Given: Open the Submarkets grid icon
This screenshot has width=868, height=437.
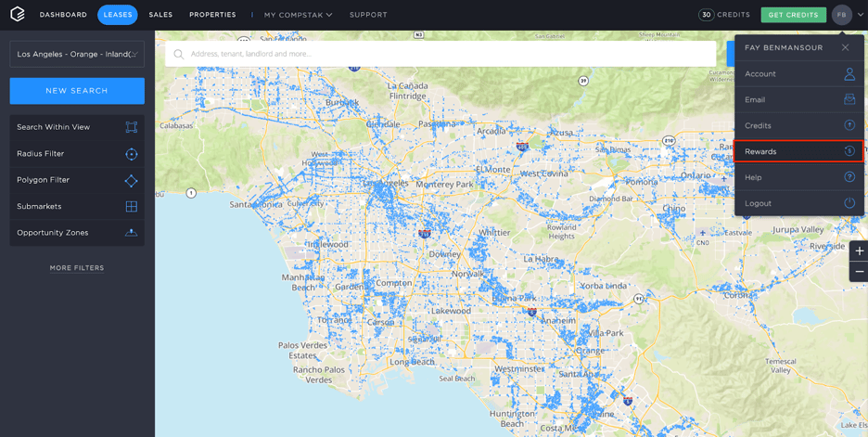Looking at the screenshot, I should tap(131, 207).
